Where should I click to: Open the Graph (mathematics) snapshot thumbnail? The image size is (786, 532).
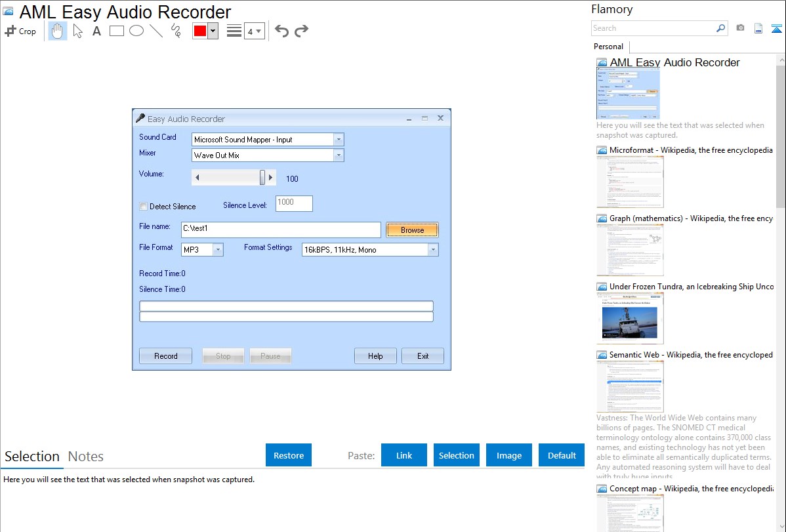pyautogui.click(x=630, y=250)
